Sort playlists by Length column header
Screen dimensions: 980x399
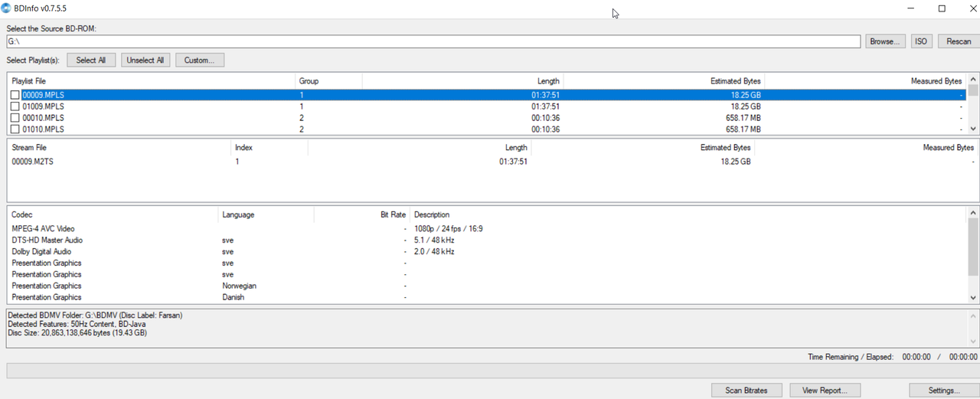click(x=462, y=80)
